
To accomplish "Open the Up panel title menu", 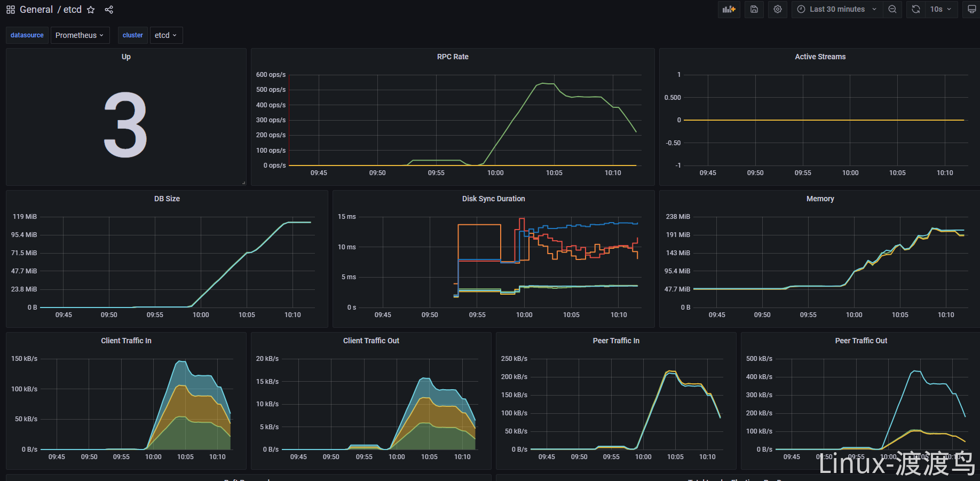I will tap(126, 57).
